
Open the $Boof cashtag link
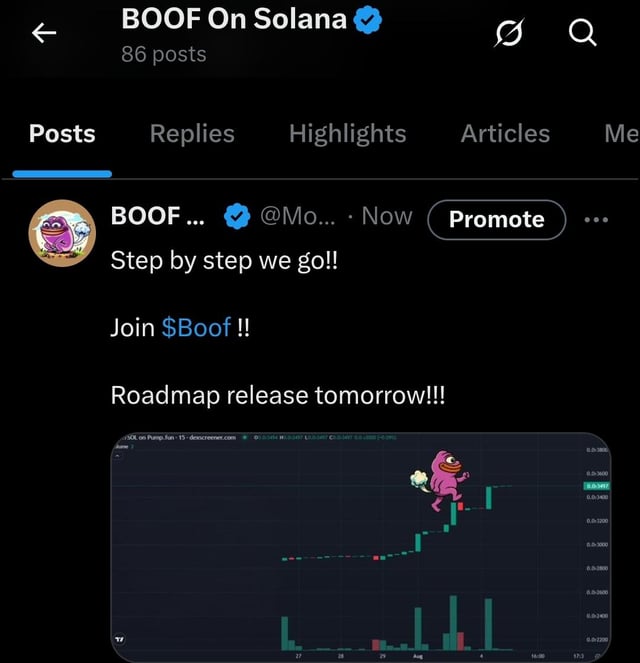tap(196, 327)
